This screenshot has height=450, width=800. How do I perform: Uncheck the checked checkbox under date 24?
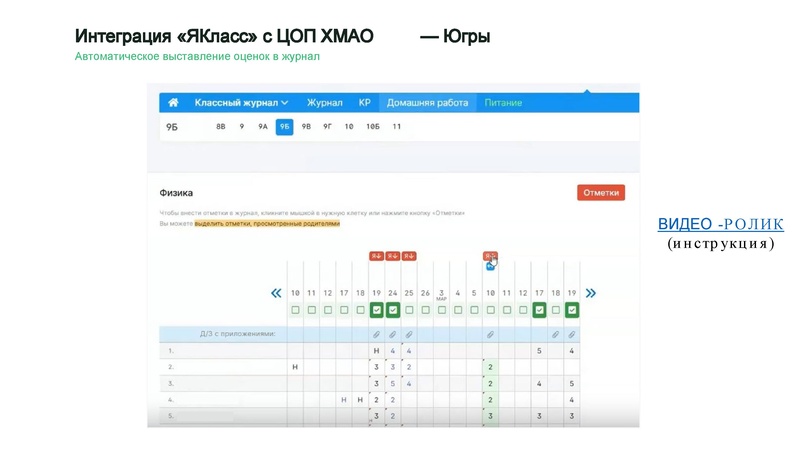coord(393,310)
